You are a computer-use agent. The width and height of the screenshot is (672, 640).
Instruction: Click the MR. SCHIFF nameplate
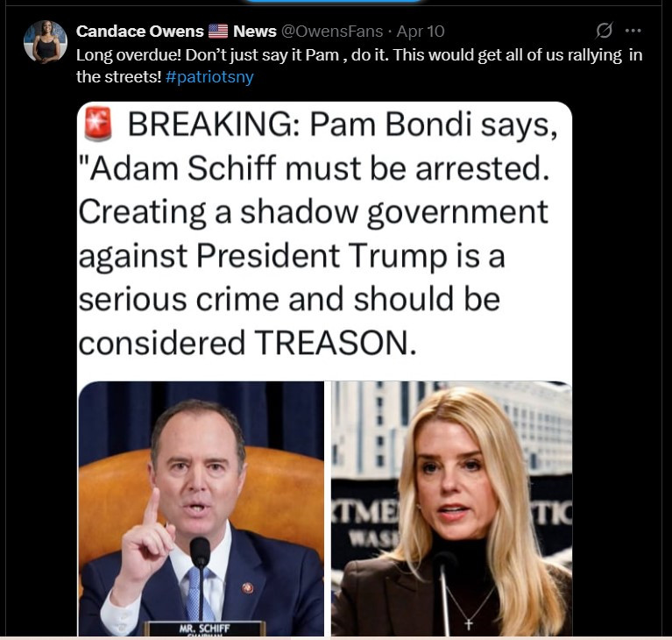point(204,629)
